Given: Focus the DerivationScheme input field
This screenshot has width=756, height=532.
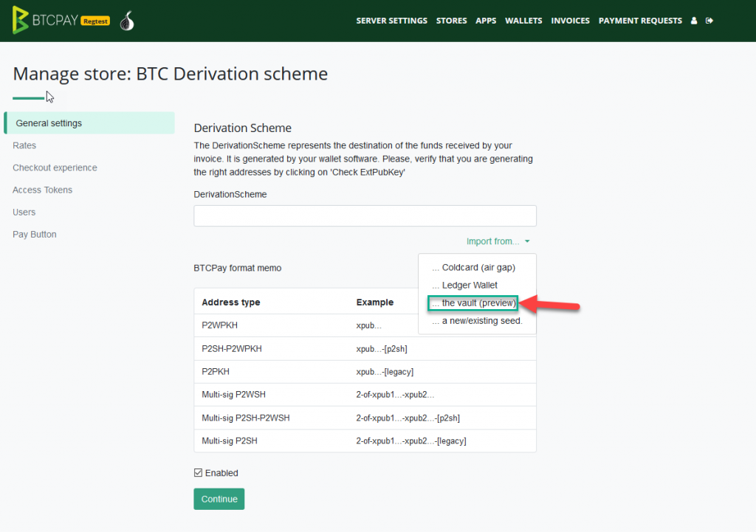Looking at the screenshot, I should click(365, 216).
